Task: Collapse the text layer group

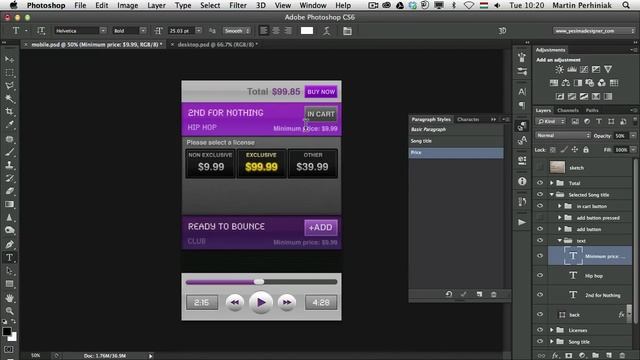Action: coord(560,240)
